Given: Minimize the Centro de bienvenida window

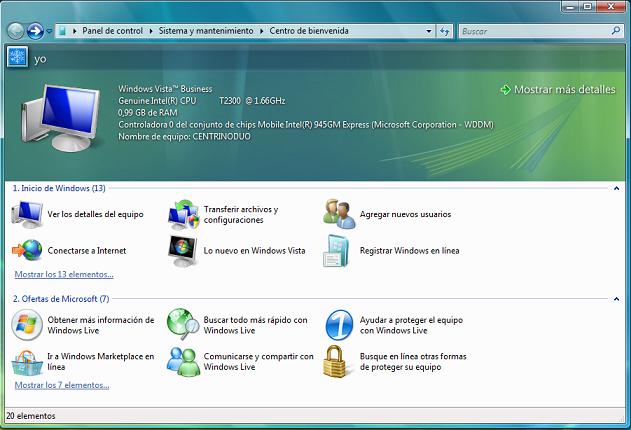Looking at the screenshot, I should click(x=570, y=6).
